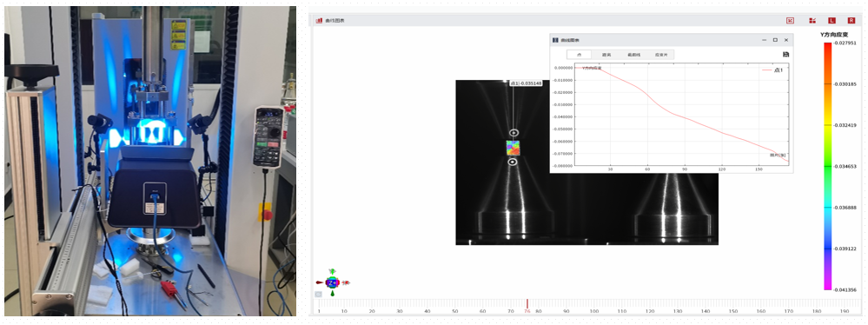Click the testing machine photo on the left
The width and height of the screenshot is (868, 325).
coord(149,161)
